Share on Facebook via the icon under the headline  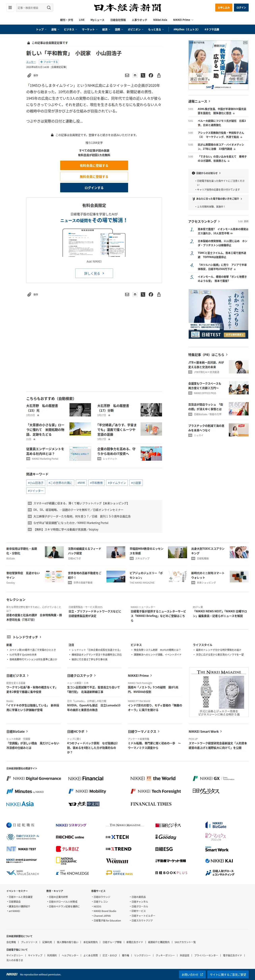[x=151, y=75]
